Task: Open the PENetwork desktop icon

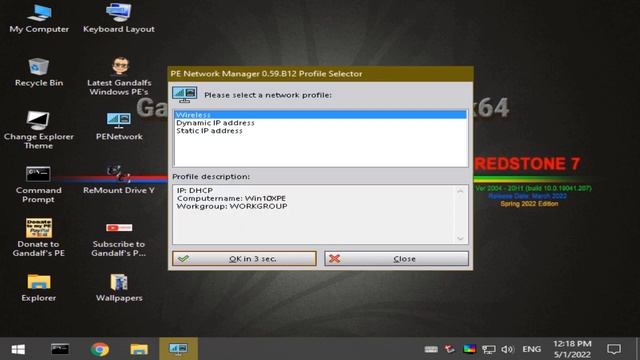Action: (x=119, y=126)
